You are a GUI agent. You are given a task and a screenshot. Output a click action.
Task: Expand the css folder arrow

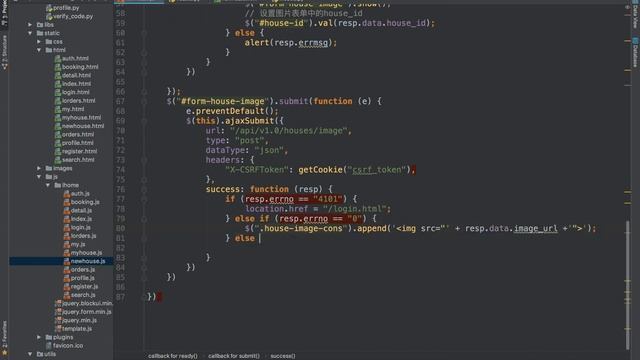tap(39, 42)
